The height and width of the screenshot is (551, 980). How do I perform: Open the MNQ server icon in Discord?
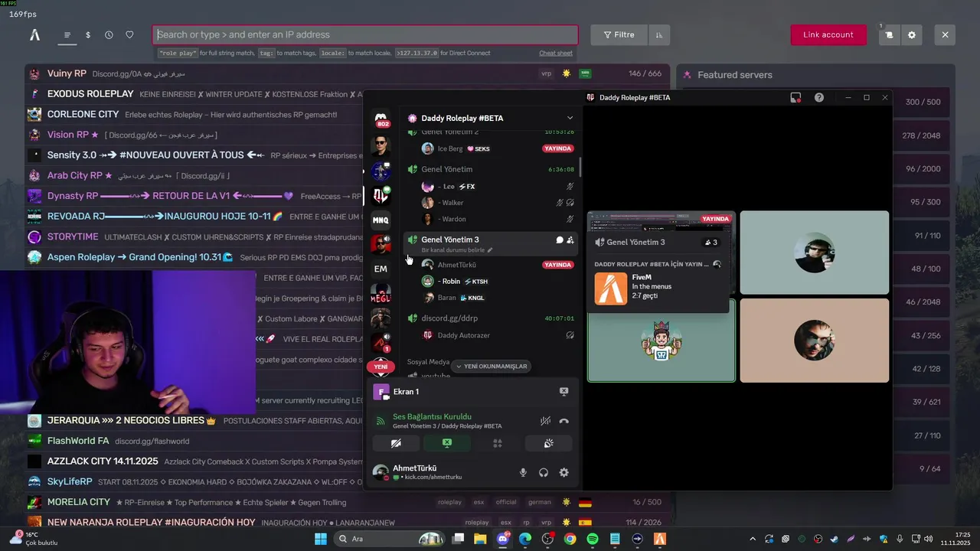[381, 220]
